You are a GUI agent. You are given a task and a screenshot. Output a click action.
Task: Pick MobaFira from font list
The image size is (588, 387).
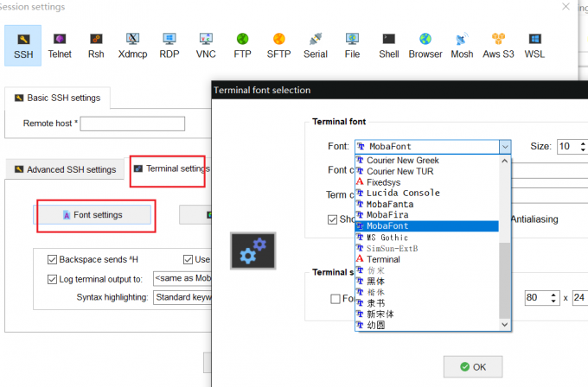(x=427, y=215)
